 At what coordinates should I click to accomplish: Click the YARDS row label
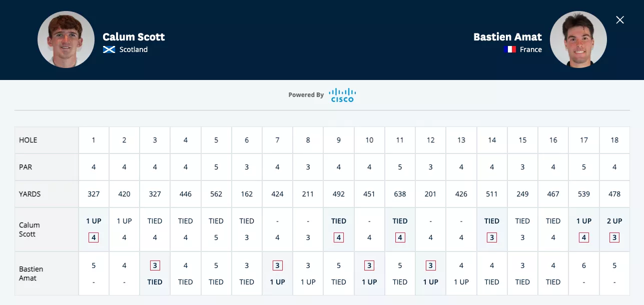(30, 194)
